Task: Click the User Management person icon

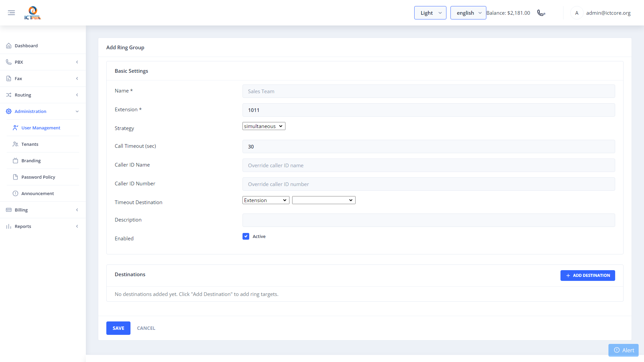Action: [x=15, y=128]
